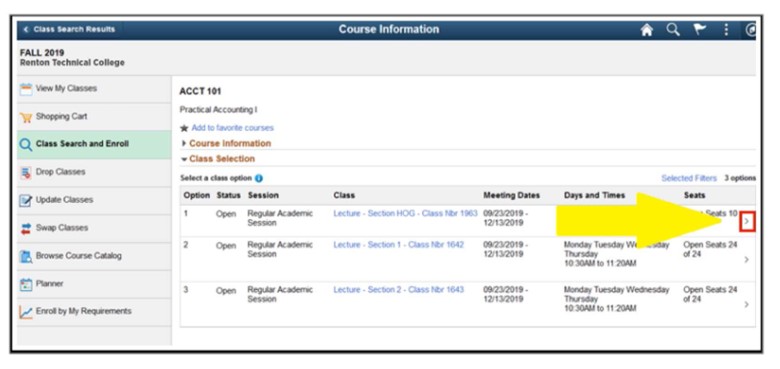This screenshot has width=780, height=369.
Task: Click the info icon beside Select a class option
Action: [259, 178]
